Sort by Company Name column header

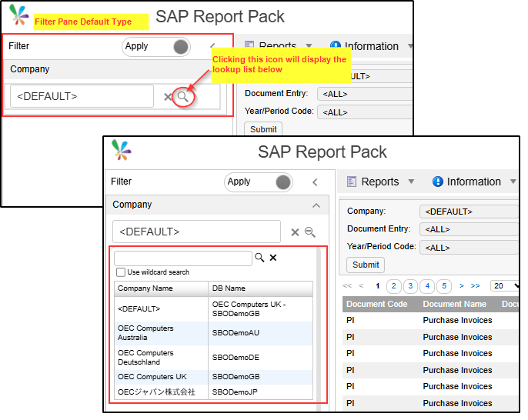point(162,288)
